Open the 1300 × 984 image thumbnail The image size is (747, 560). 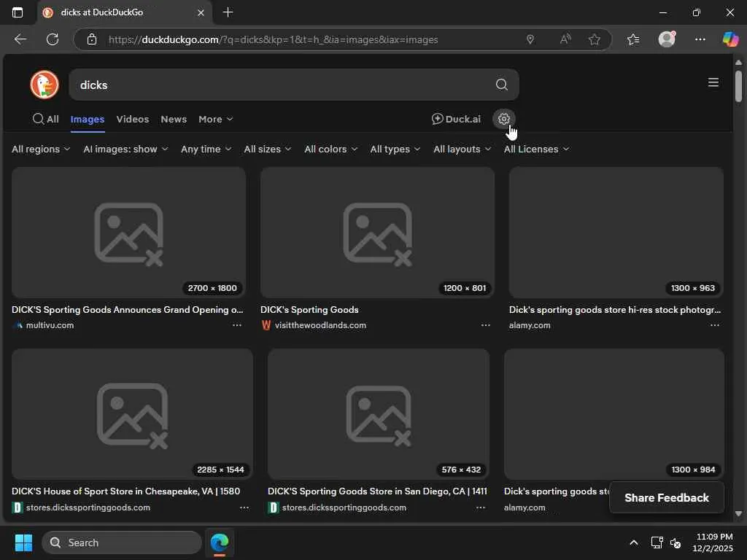pos(614,414)
